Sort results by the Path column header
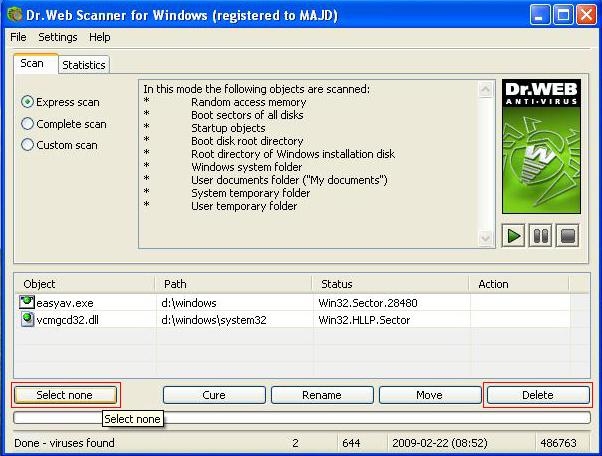The height and width of the screenshot is (456, 602). tap(233, 284)
